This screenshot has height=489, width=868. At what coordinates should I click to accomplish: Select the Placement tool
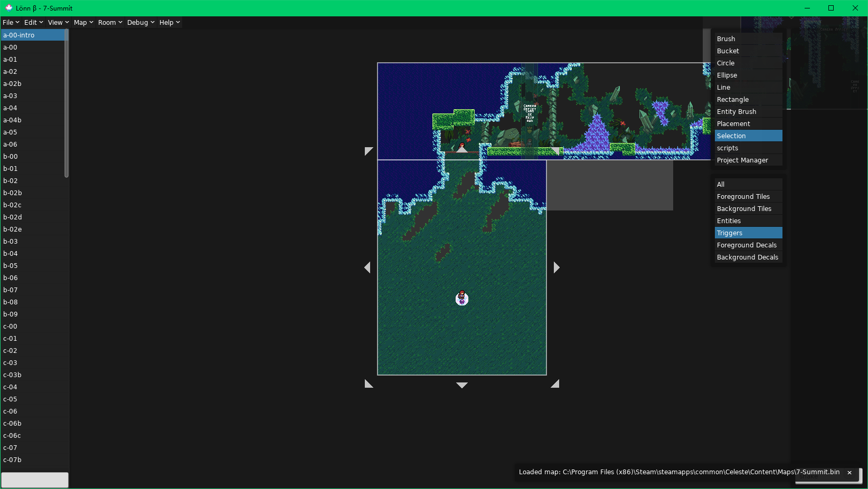pos(748,124)
